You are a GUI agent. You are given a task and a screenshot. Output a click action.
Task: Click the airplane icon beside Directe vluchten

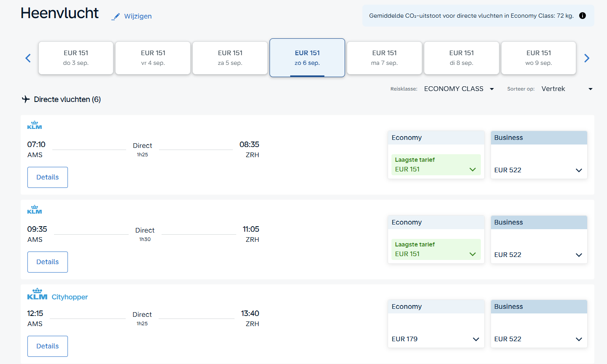coord(26,99)
